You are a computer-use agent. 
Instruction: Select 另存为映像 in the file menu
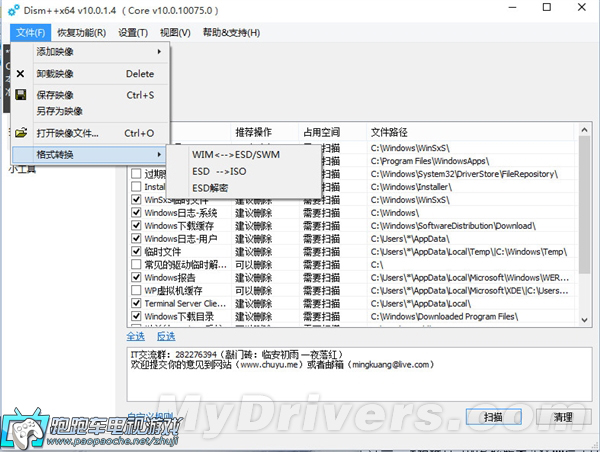tap(60, 111)
